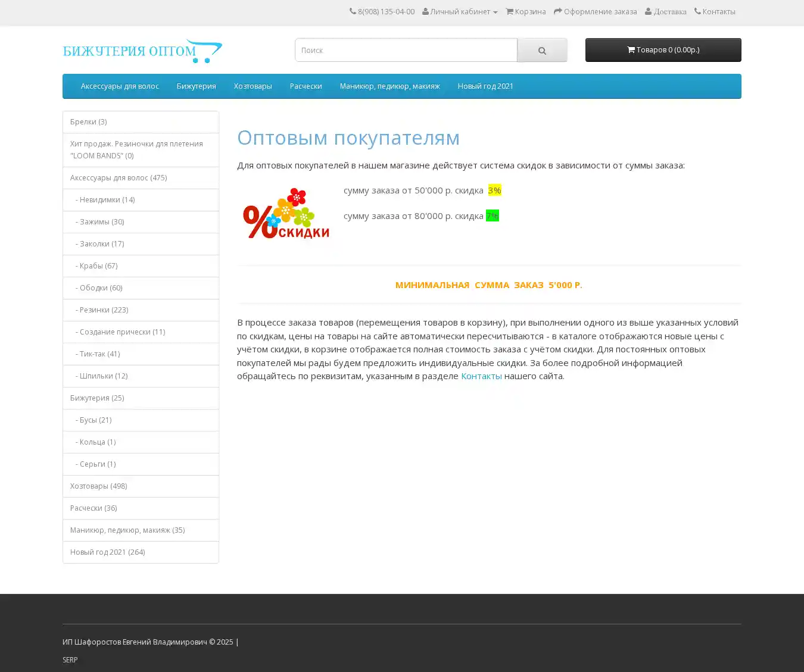The image size is (804, 672).
Task: Open the Личный кабинет dropdown
Action: click(460, 11)
